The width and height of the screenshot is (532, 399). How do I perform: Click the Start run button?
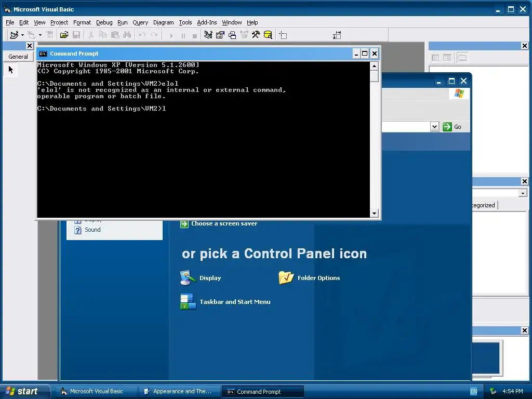[171, 36]
